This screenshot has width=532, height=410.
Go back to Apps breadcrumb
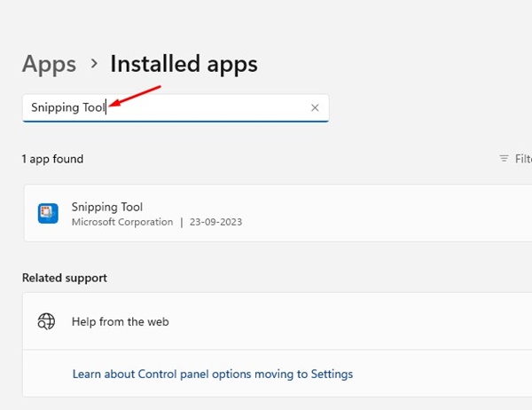pyautogui.click(x=49, y=64)
